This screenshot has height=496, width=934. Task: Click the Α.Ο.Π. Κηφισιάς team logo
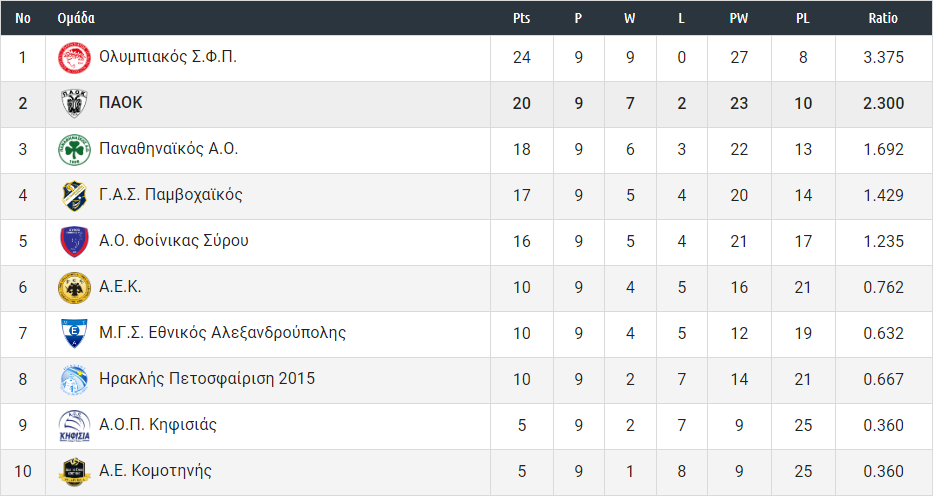(x=75, y=426)
